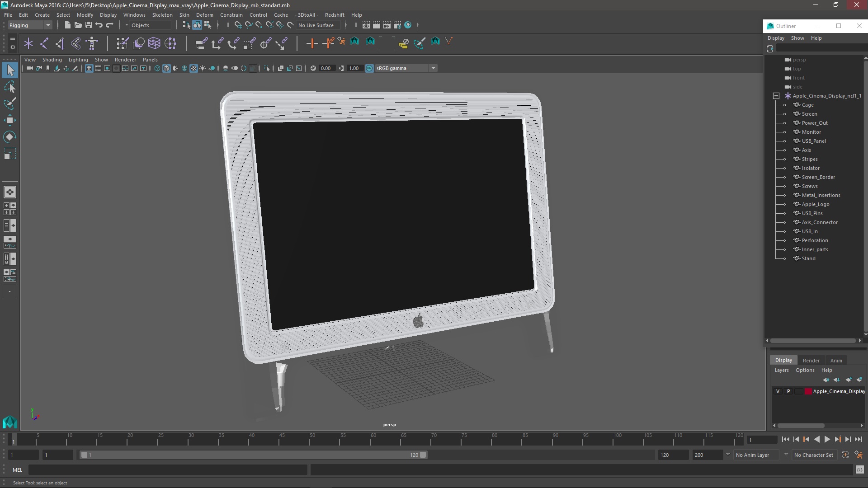Switch to four view layout icon

click(x=10, y=209)
